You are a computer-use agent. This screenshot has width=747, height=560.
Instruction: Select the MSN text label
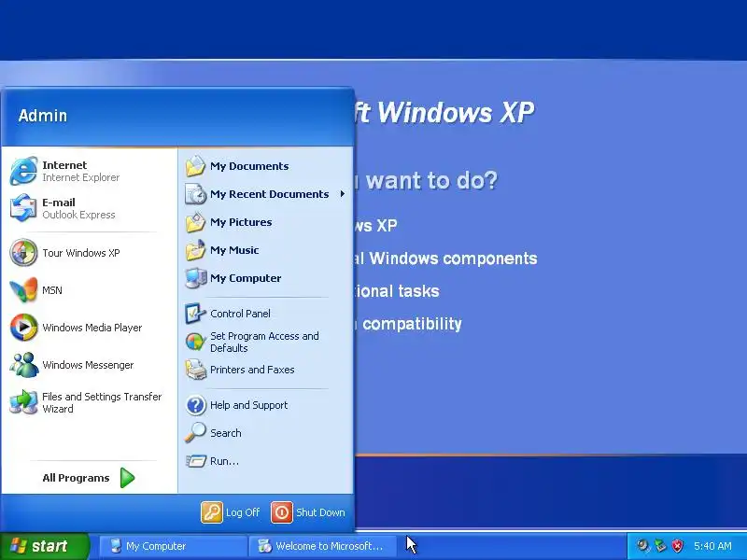pos(52,290)
